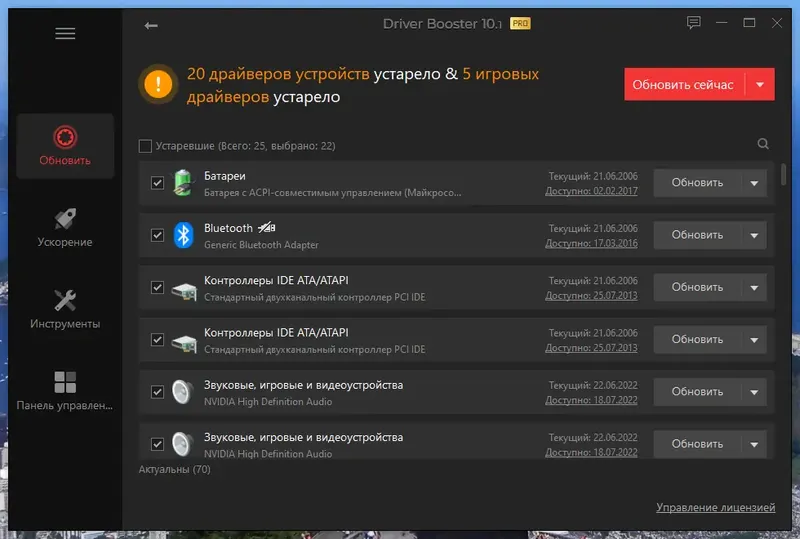Update the Батареи driver

tap(697, 183)
